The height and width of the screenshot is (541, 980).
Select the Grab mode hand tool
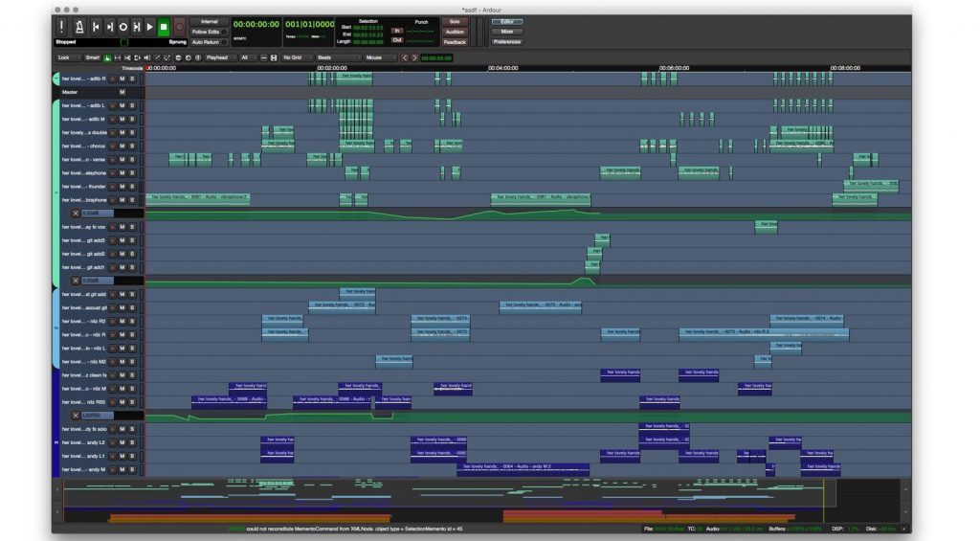(x=107, y=58)
